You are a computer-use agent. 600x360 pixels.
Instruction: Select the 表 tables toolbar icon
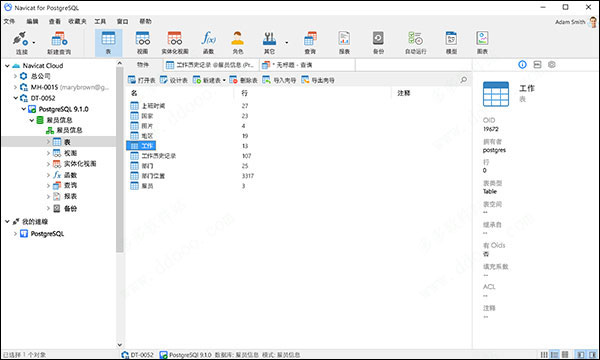[108, 43]
